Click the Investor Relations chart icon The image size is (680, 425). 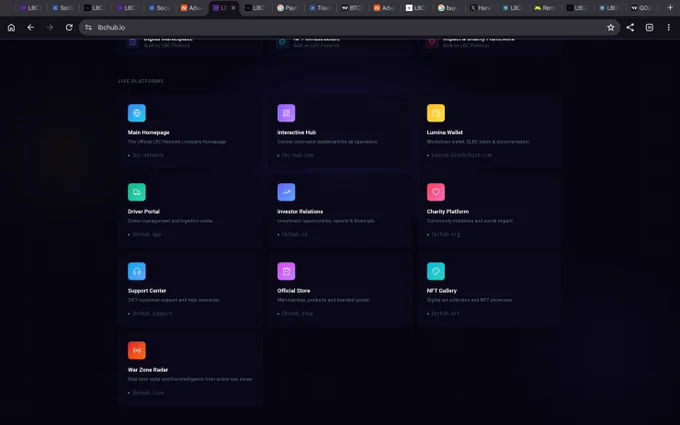[286, 192]
